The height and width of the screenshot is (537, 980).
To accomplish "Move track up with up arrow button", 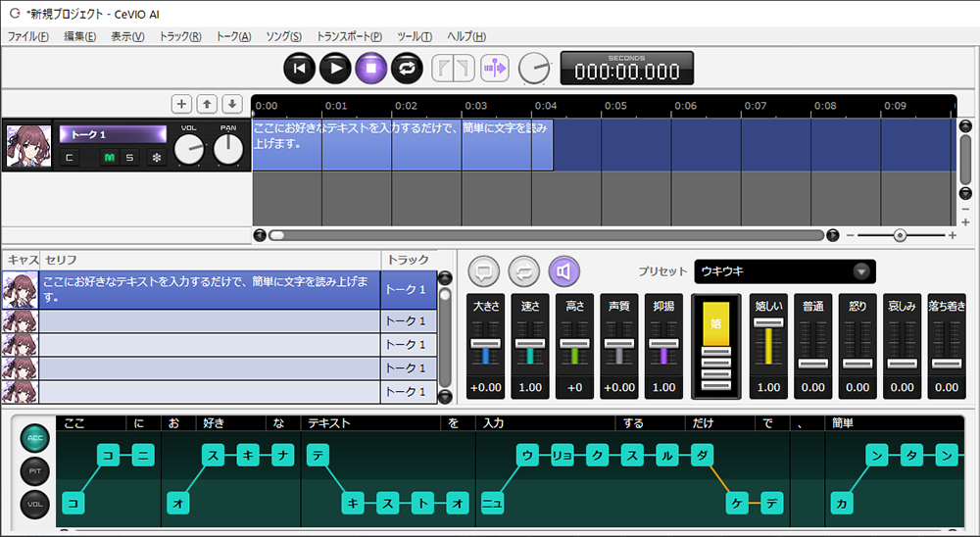I will [207, 104].
